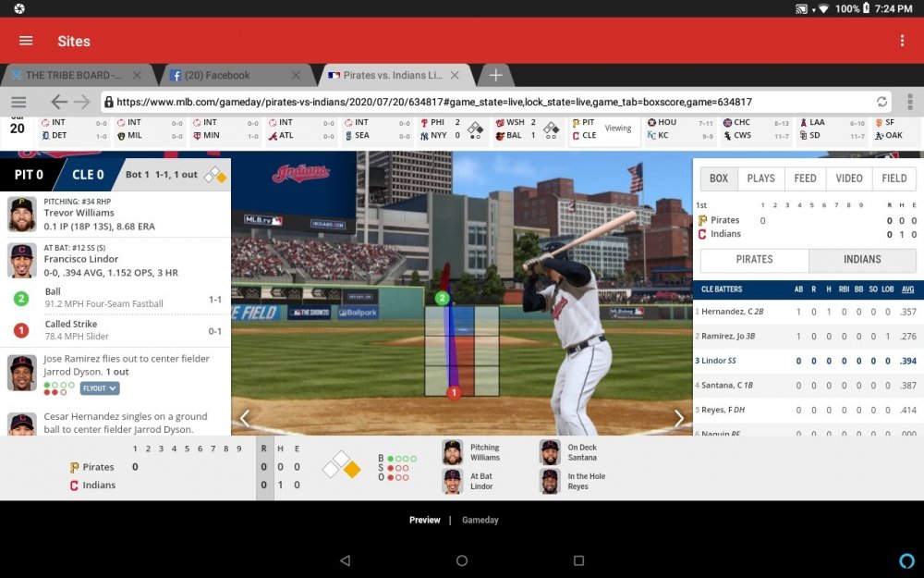Go to previous view with left arrow
Viewport: 924px width, 578px height.
coord(245,418)
